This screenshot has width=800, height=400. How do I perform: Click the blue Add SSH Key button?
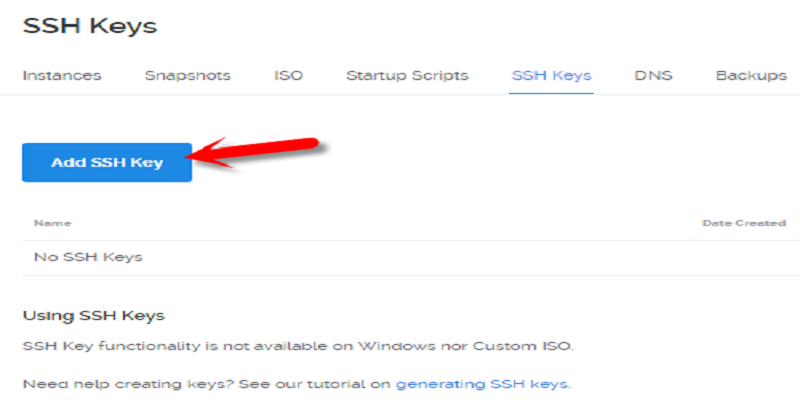coord(107,162)
